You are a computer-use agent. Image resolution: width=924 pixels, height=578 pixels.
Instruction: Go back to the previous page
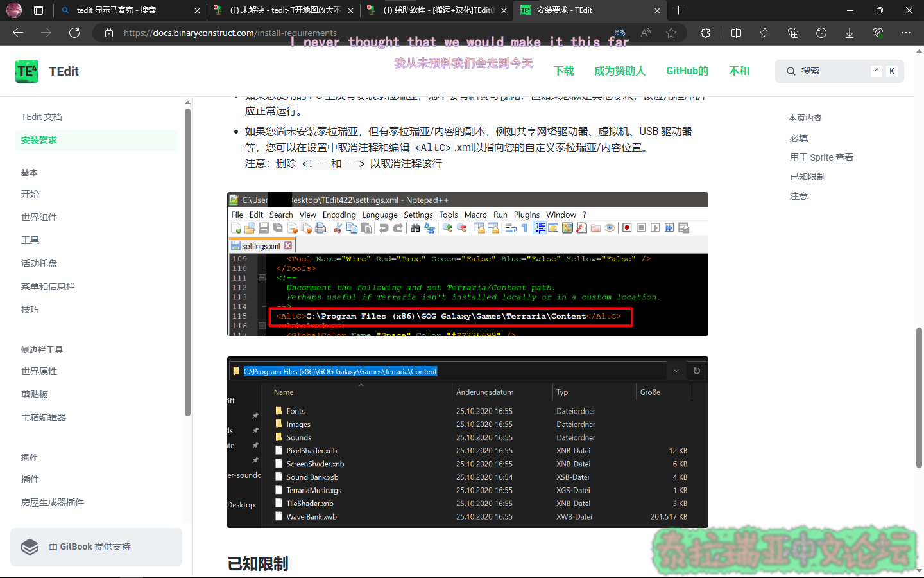click(18, 33)
